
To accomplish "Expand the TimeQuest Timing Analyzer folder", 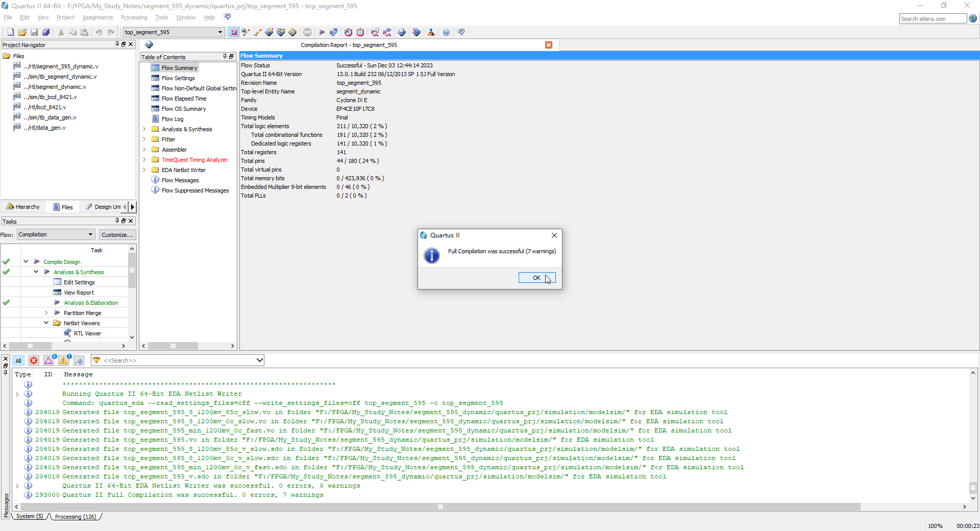I will [x=144, y=160].
